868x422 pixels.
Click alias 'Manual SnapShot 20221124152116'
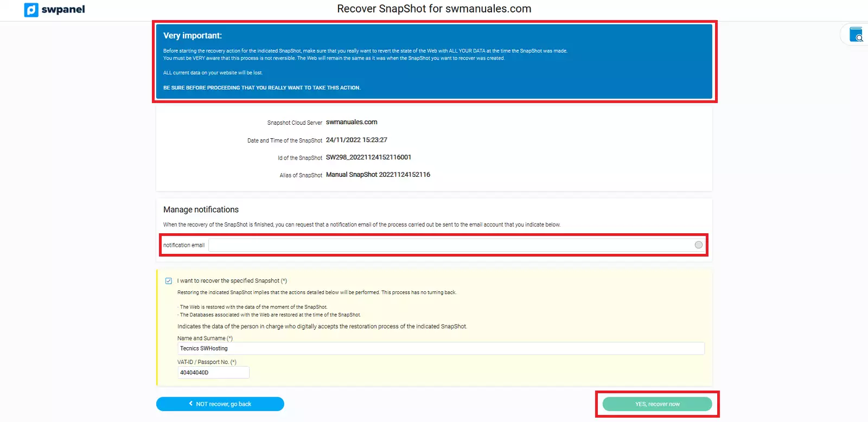pos(378,175)
